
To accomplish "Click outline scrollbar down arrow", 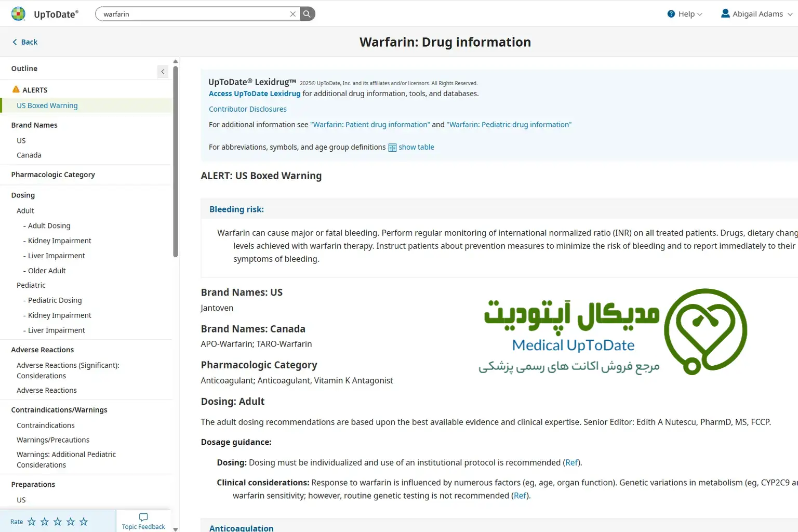I will 176,529.
